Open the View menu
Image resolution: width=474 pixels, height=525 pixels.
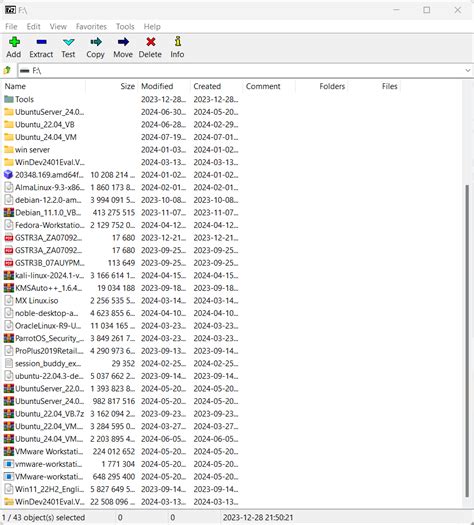coord(58,26)
